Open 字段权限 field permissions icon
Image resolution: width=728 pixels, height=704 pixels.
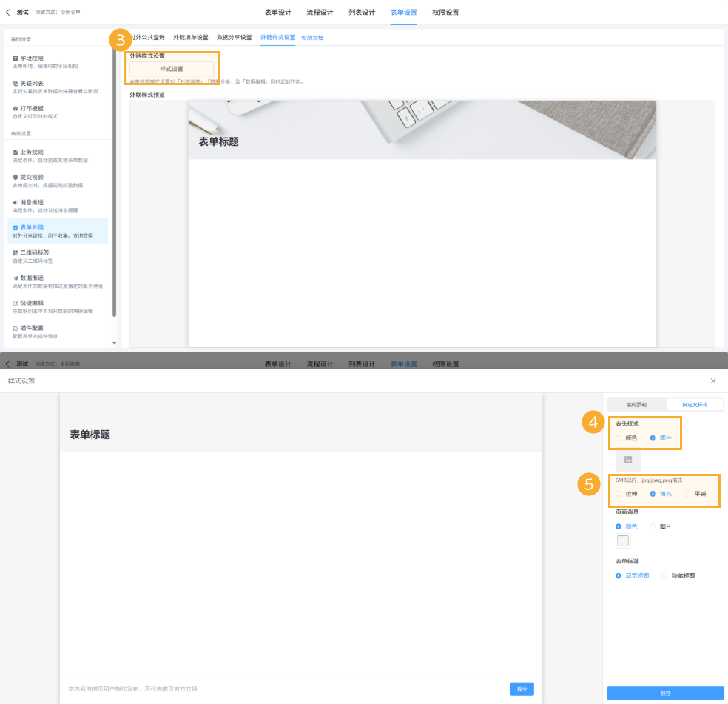(16, 58)
